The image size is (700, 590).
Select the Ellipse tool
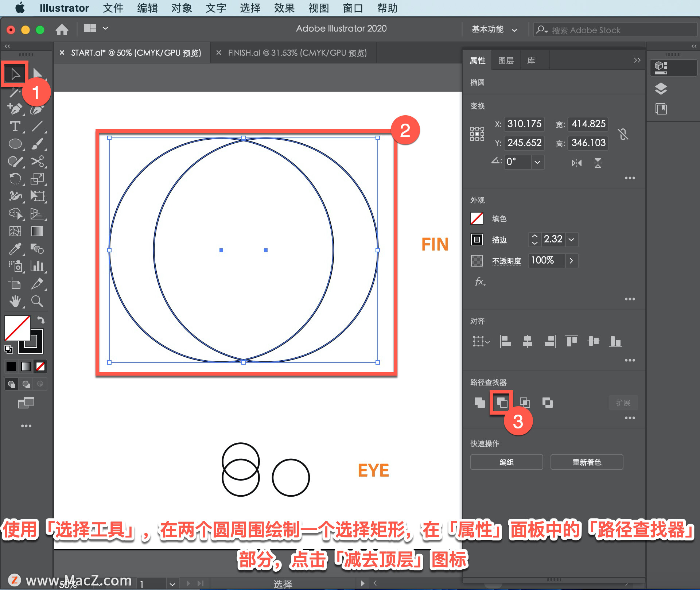point(15,144)
